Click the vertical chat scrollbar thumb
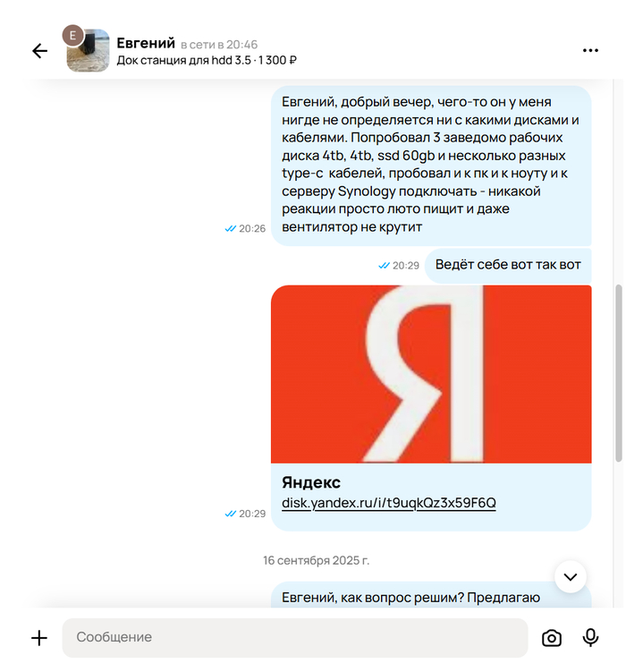Viewport: 626px width, 672px height. click(618, 373)
